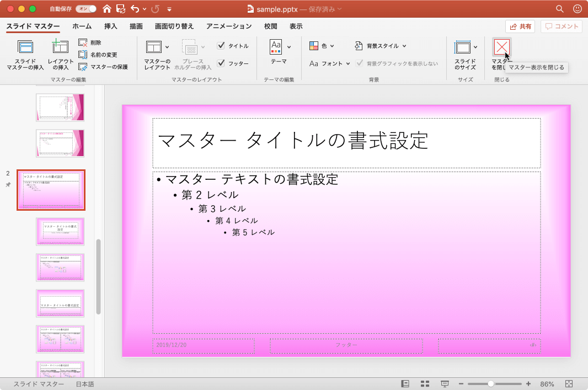Click the Close Master View icon
Image resolution: width=588 pixels, height=390 pixels.
coord(501,47)
